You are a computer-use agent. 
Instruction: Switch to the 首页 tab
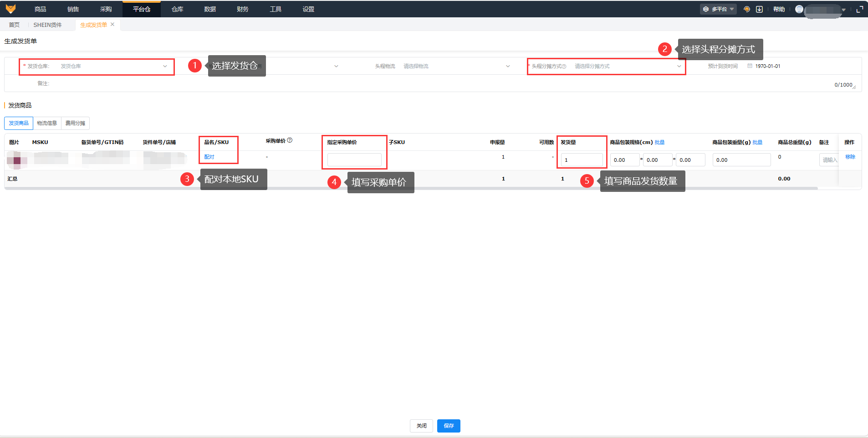14,25
